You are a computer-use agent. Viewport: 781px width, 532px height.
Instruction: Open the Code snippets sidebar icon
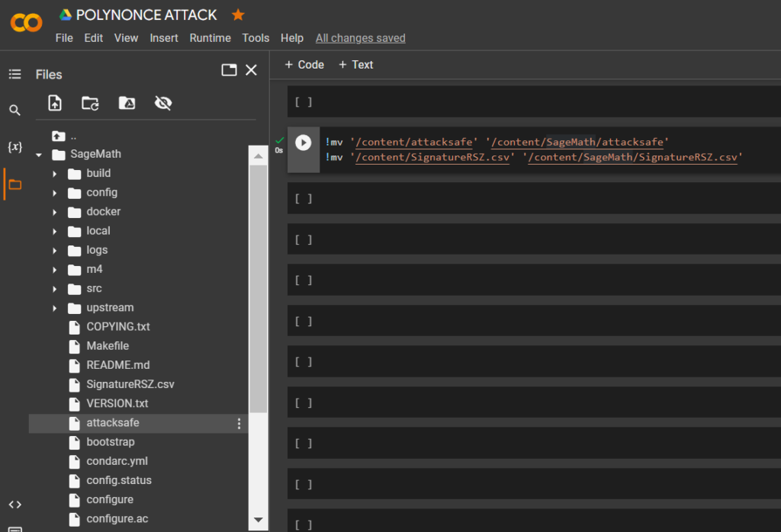pos(15,504)
